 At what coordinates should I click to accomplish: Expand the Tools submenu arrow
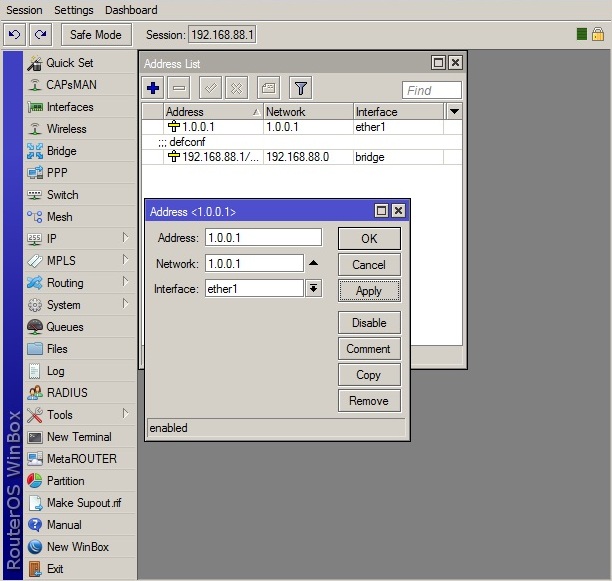point(125,414)
